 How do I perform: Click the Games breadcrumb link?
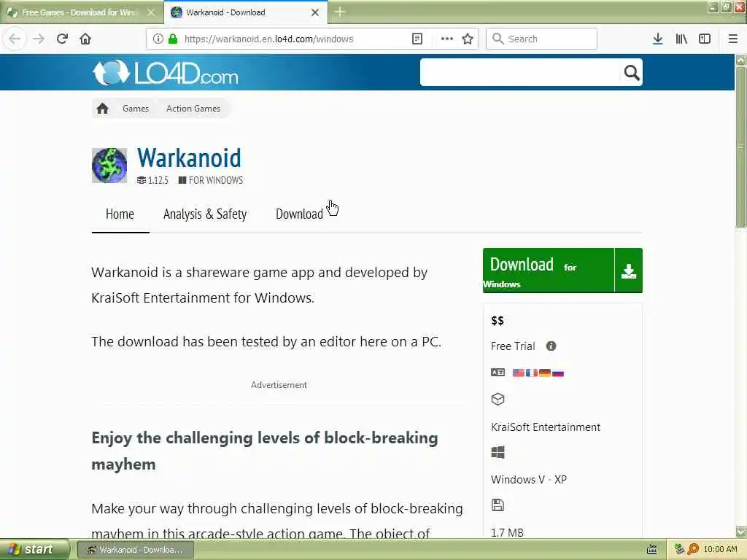136,109
